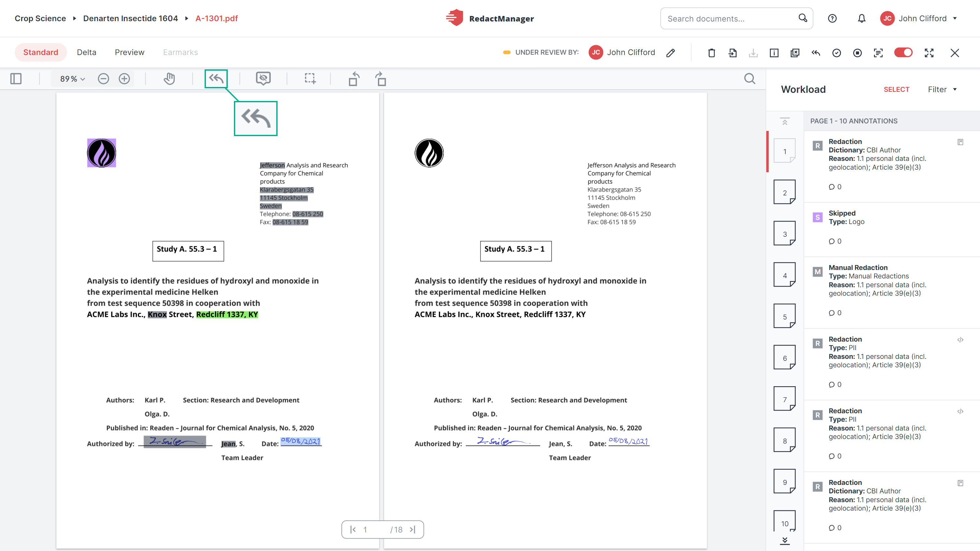Viewport: 980px width, 551px height.
Task: Open the Workload Filter dropdown
Action: (942, 89)
